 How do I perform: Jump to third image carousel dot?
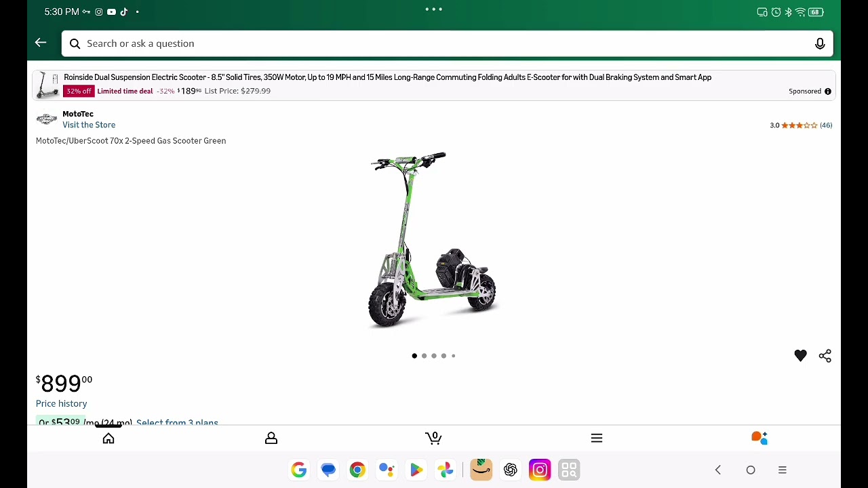click(434, 356)
